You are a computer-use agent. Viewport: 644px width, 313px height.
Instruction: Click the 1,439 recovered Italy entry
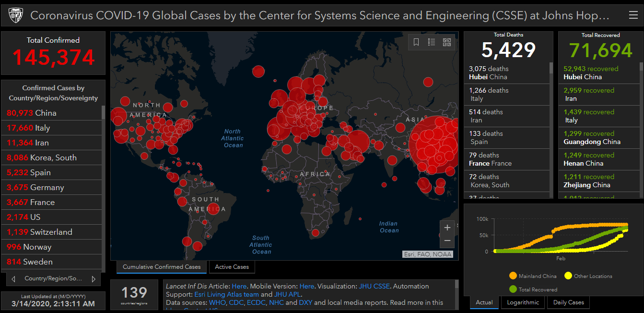click(599, 116)
